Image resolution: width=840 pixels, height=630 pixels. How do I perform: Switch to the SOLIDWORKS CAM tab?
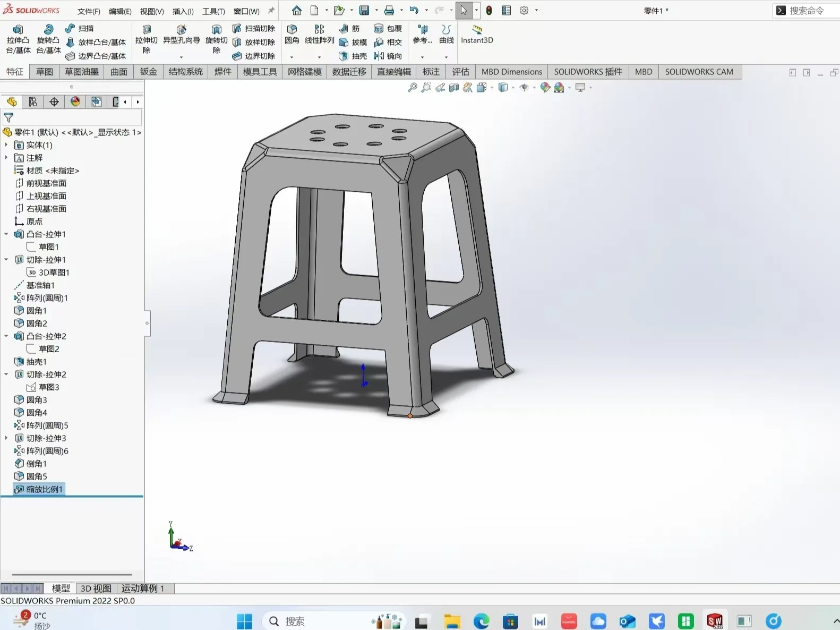(x=699, y=72)
